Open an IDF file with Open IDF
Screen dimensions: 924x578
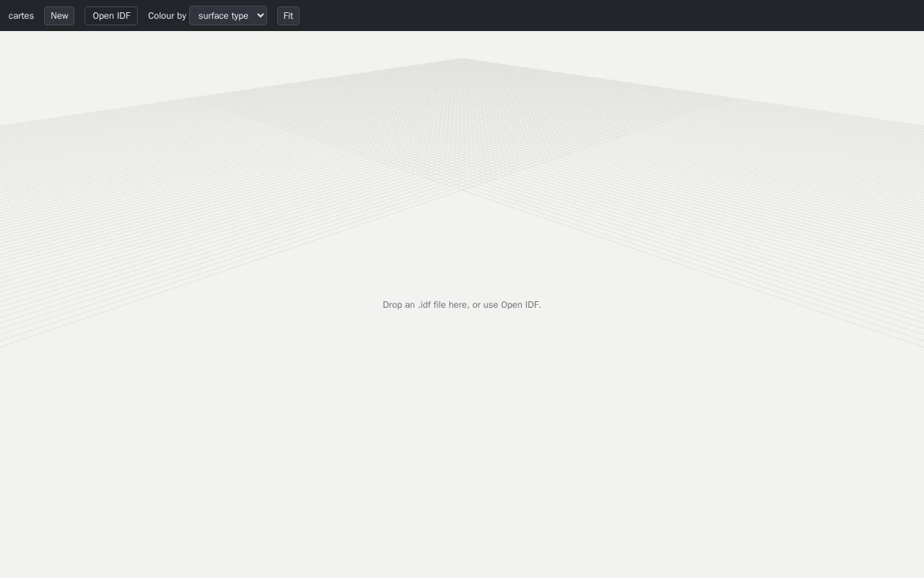(x=111, y=16)
